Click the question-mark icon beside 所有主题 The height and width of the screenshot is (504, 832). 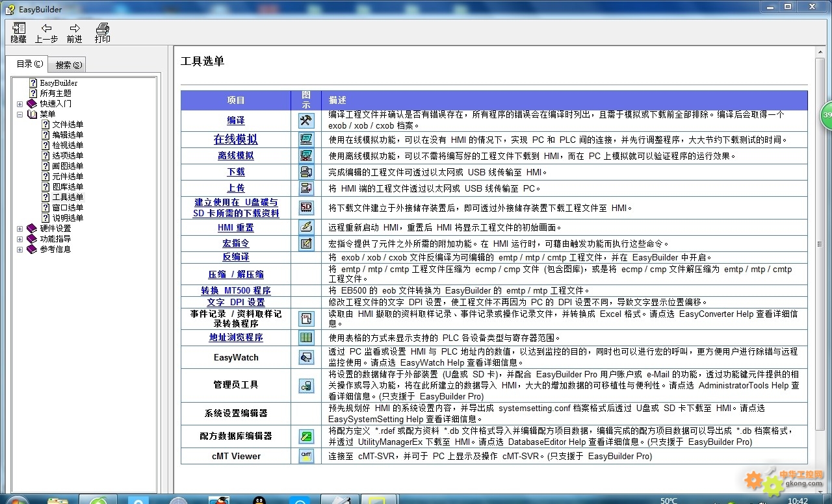pos(33,94)
